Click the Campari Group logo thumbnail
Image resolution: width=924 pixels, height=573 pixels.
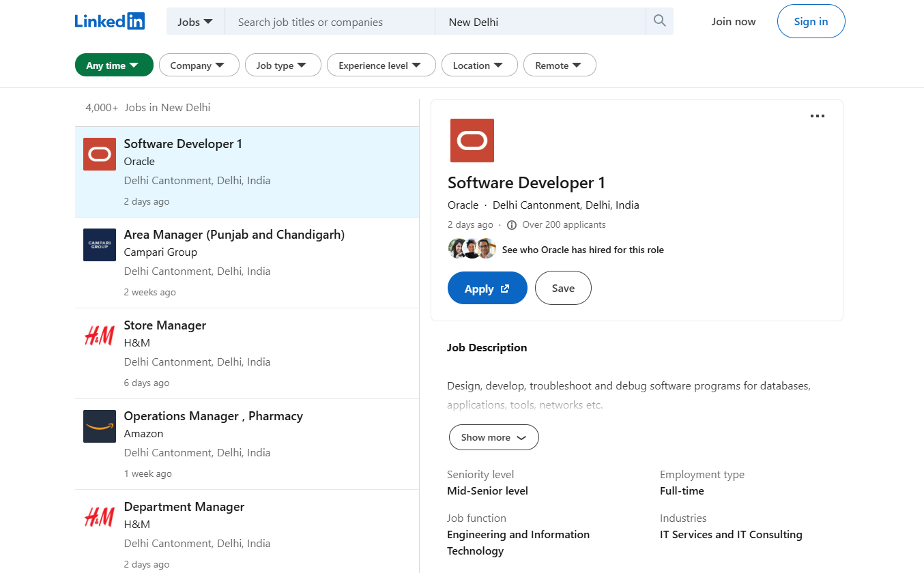pyautogui.click(x=100, y=245)
